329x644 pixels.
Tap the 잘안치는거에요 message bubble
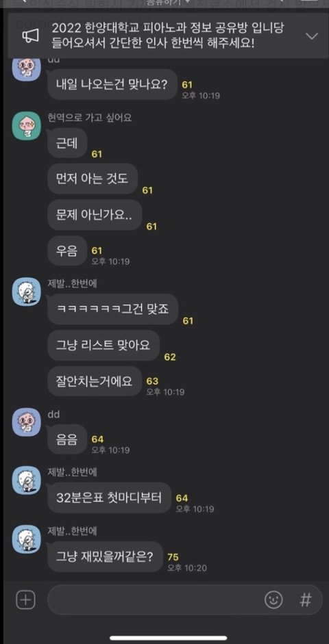[95, 381]
